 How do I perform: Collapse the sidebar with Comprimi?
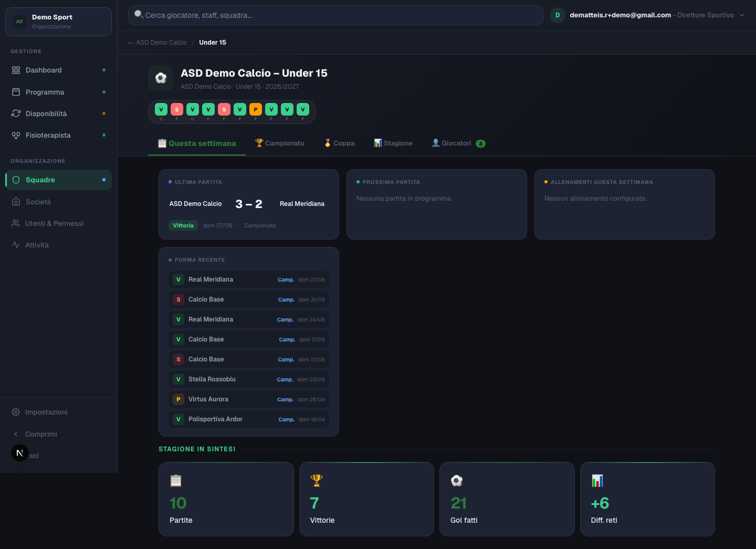[x=58, y=434]
